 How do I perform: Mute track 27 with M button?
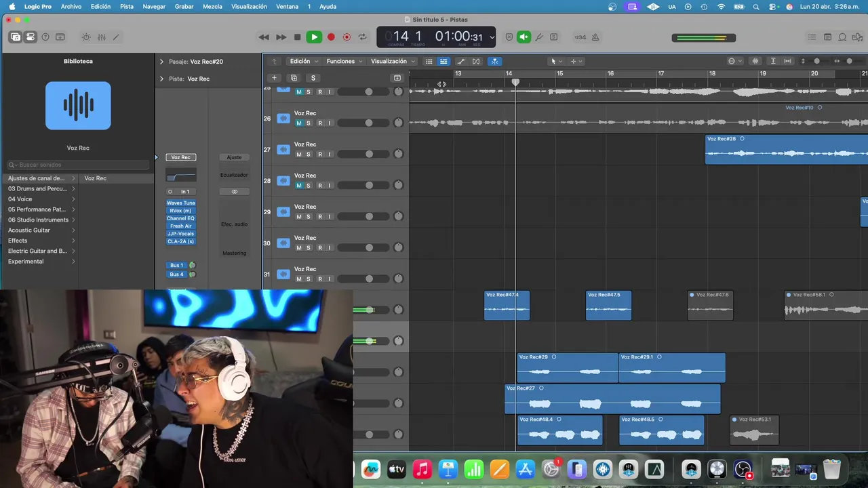pos(298,154)
